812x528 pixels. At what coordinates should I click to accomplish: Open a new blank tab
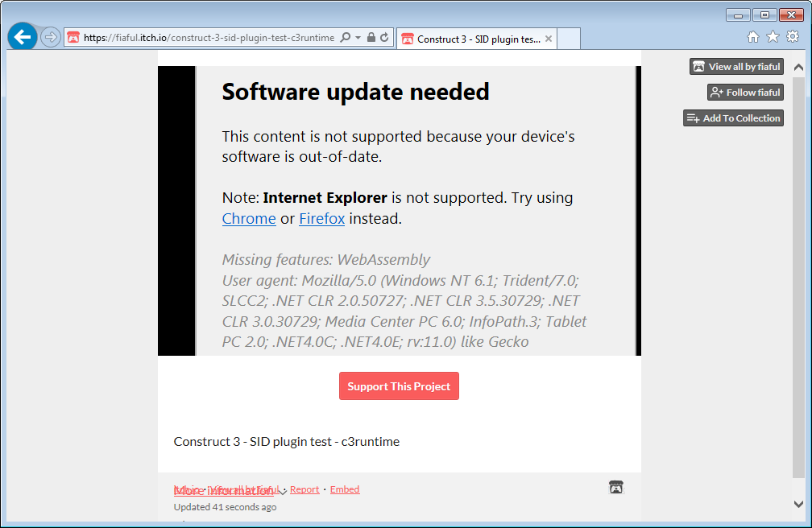click(x=569, y=39)
